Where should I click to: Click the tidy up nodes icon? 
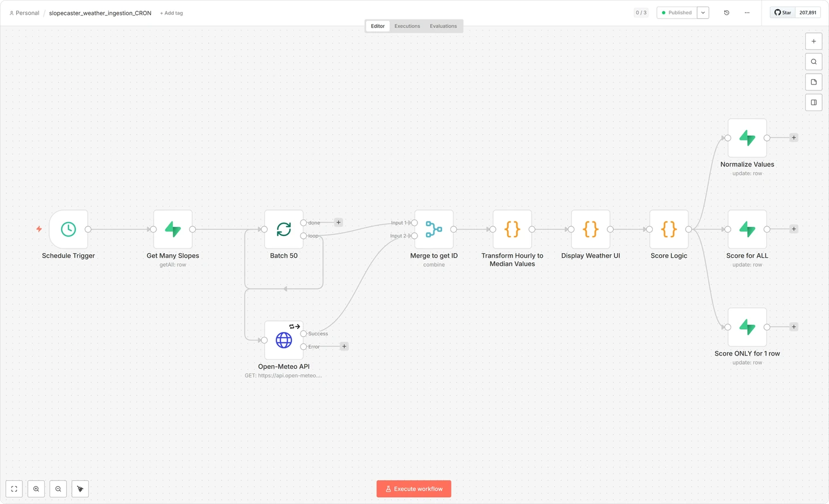(x=80, y=489)
